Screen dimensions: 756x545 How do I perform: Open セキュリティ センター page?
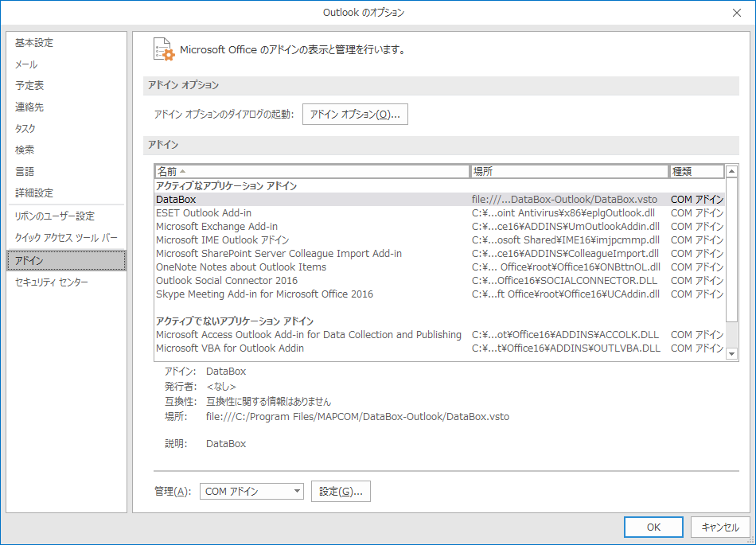coord(66,282)
